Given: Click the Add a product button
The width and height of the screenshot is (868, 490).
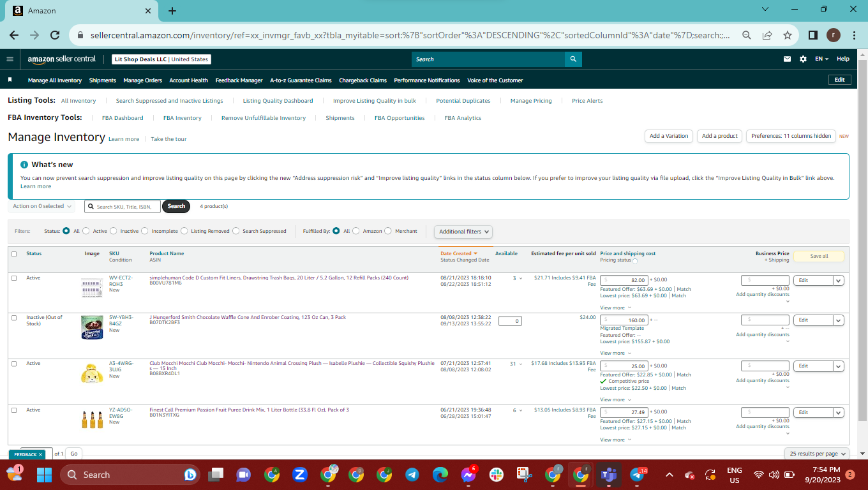Looking at the screenshot, I should (x=720, y=136).
